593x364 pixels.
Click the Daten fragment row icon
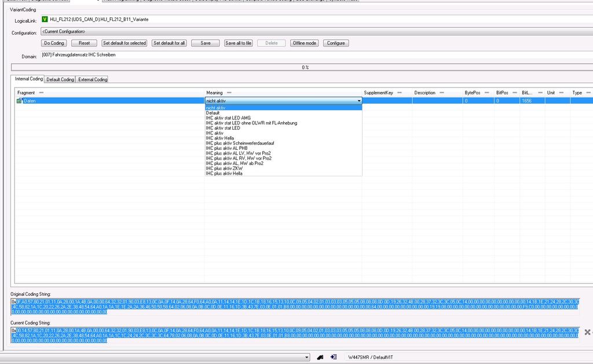click(x=19, y=101)
